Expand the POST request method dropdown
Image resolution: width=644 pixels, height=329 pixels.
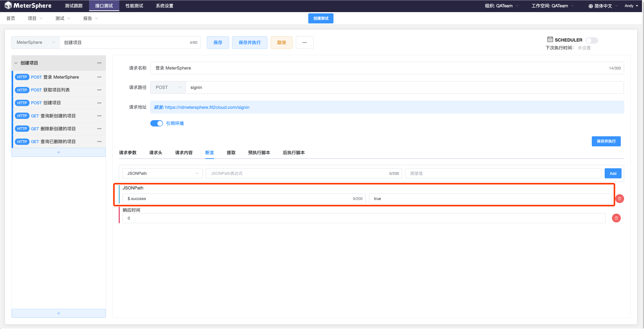click(168, 87)
